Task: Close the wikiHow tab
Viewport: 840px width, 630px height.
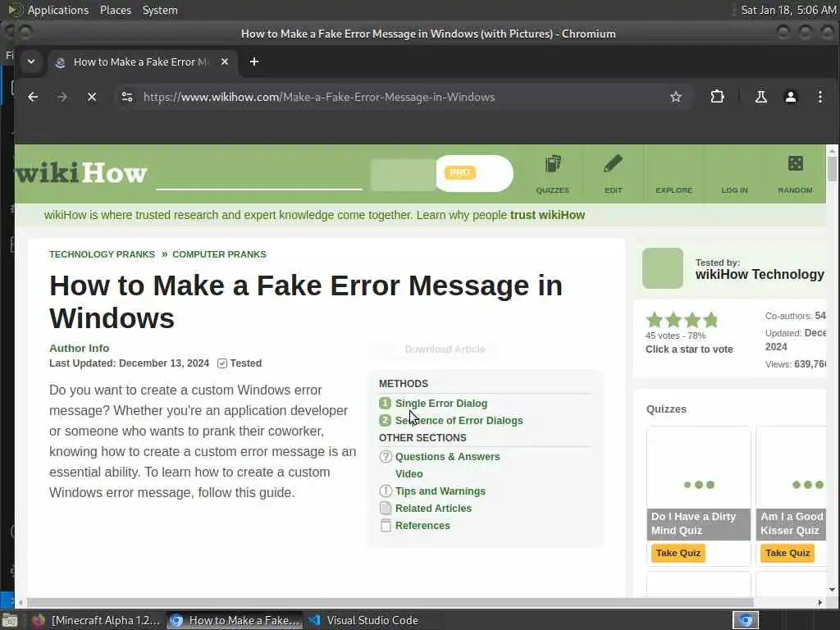Action: pos(225,62)
